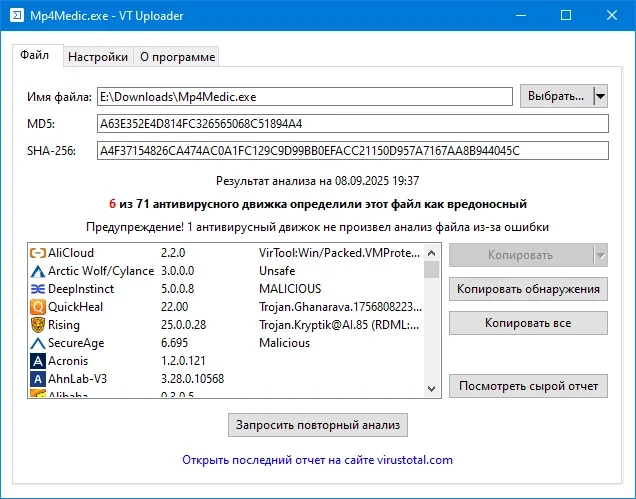Open the О программе tab

tap(177, 57)
